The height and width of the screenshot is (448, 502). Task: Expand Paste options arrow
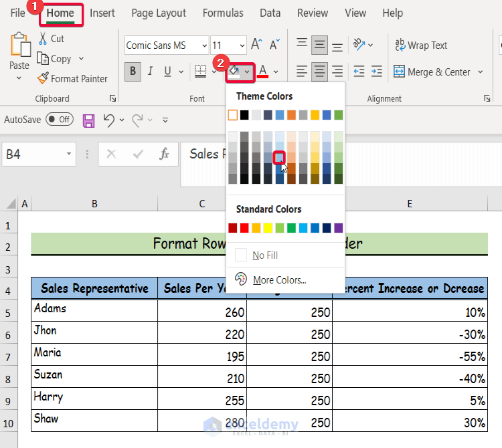(19, 78)
